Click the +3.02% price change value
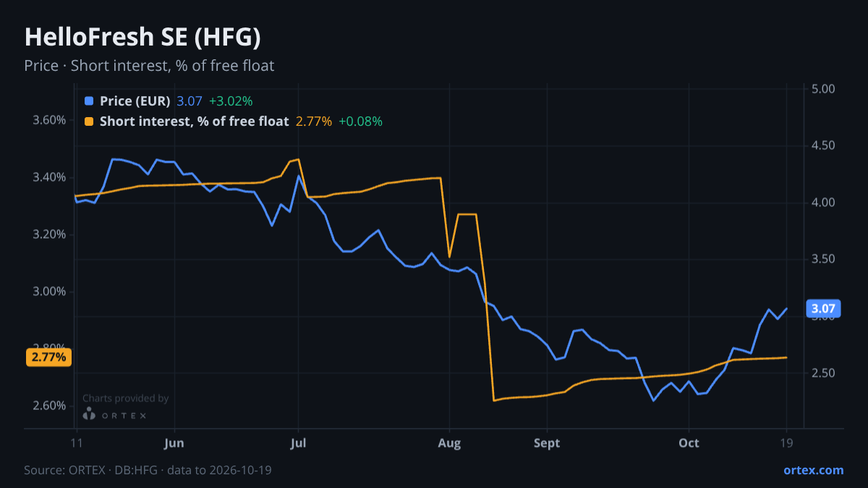The image size is (868, 488). tap(231, 101)
